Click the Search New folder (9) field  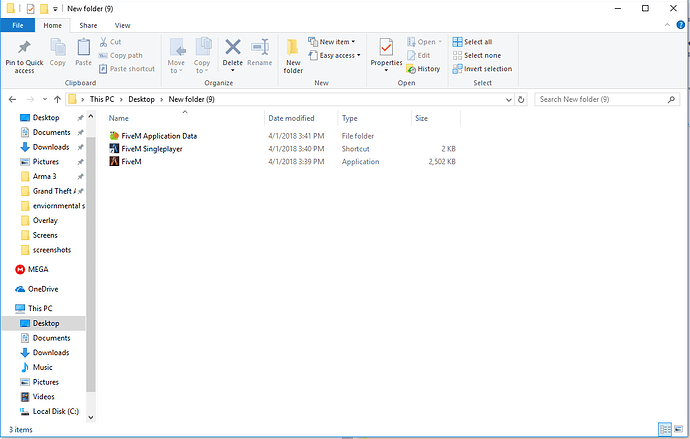607,99
